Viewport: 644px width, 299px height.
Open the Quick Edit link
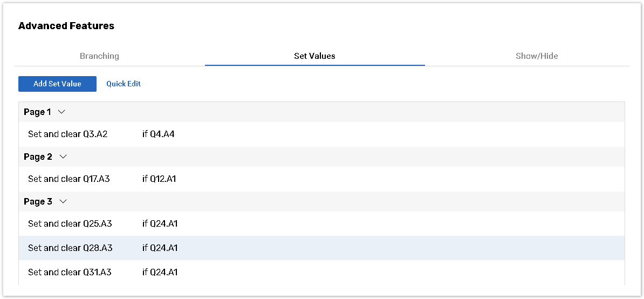click(x=124, y=84)
